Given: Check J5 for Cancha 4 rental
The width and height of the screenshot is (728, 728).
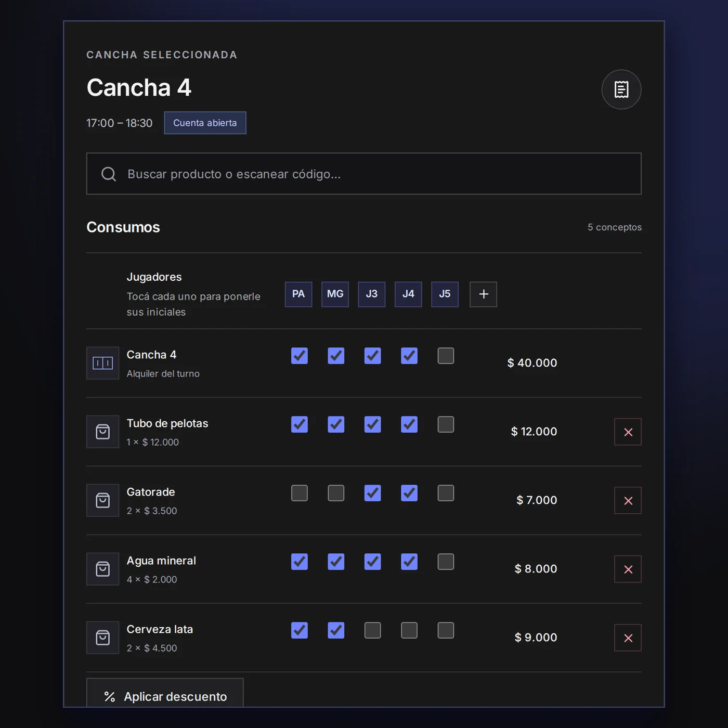Looking at the screenshot, I should coord(446,356).
